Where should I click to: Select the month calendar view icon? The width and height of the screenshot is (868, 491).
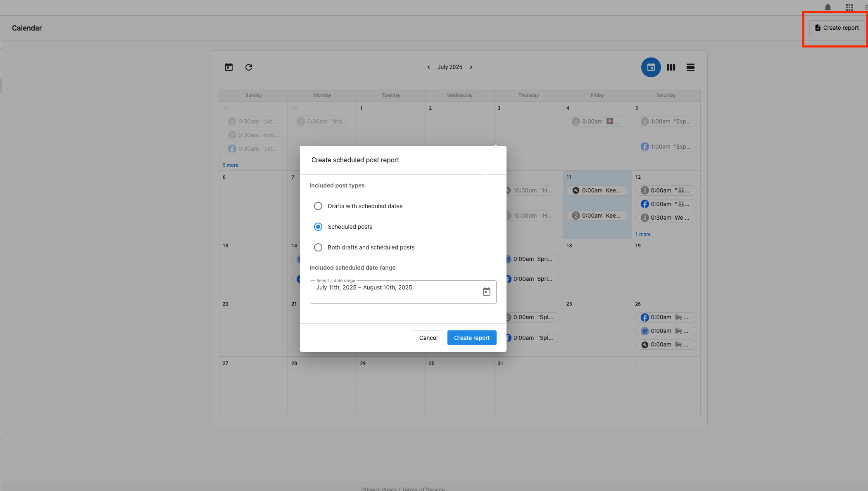(x=651, y=67)
